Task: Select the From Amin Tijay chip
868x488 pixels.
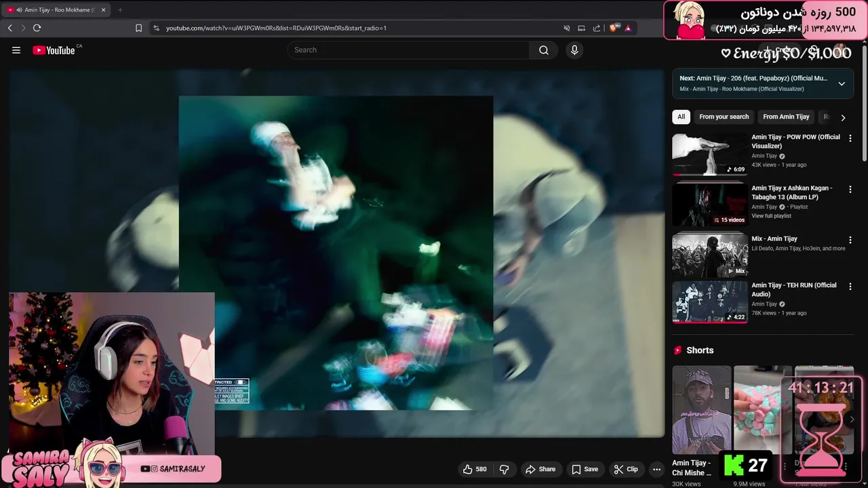Action: [786, 117]
